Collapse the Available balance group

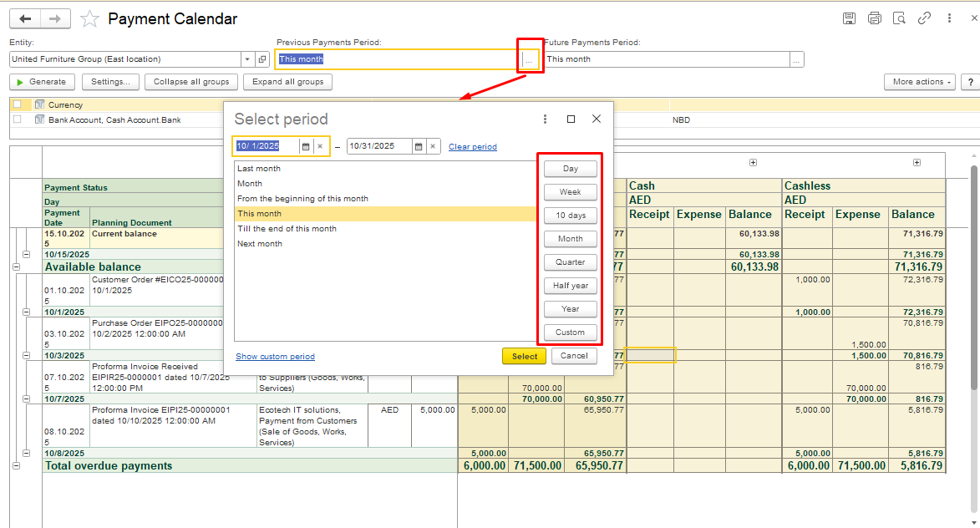coord(16,267)
